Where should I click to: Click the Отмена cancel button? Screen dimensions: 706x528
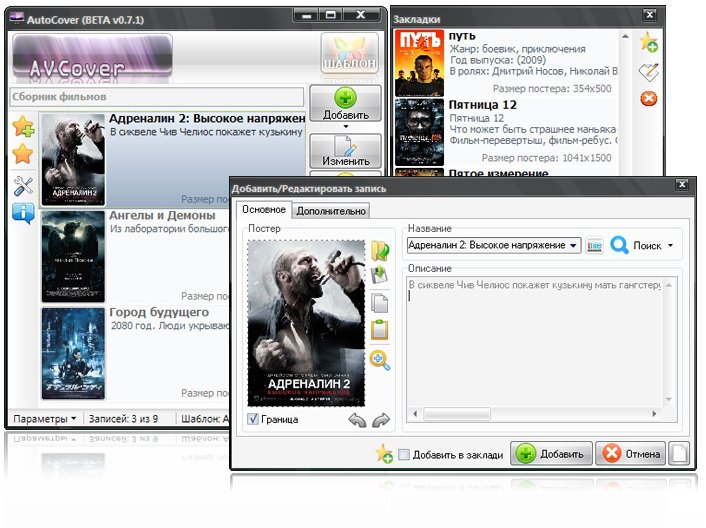coord(630,454)
